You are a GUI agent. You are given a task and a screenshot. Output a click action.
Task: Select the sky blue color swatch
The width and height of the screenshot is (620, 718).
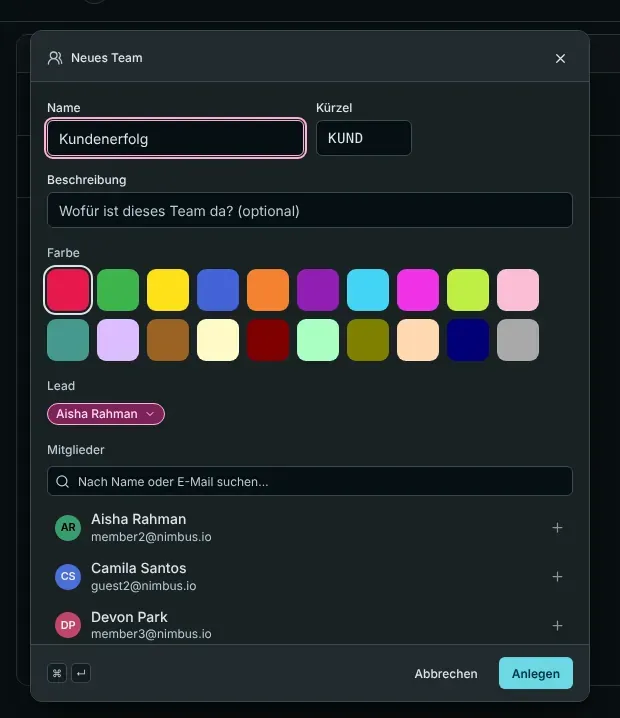pos(368,290)
